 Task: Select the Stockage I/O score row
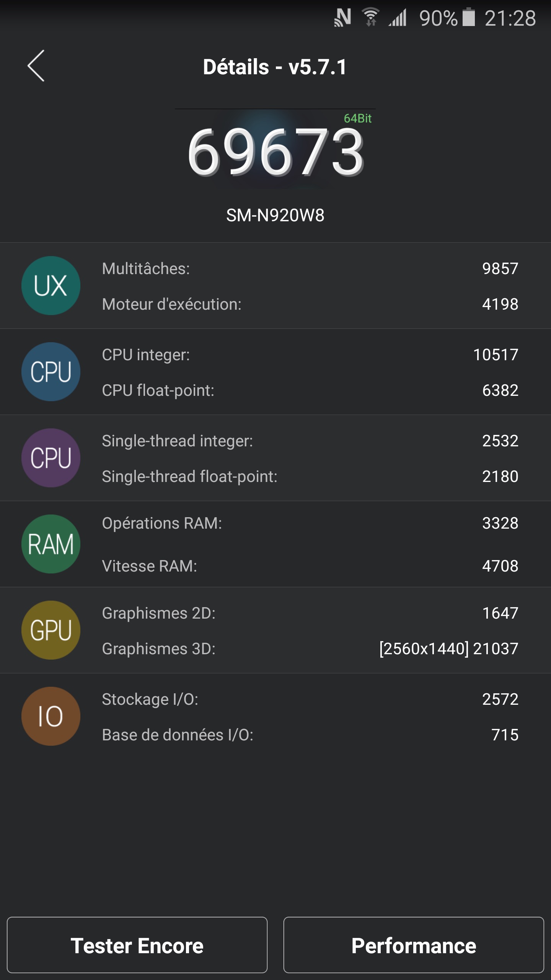point(310,699)
